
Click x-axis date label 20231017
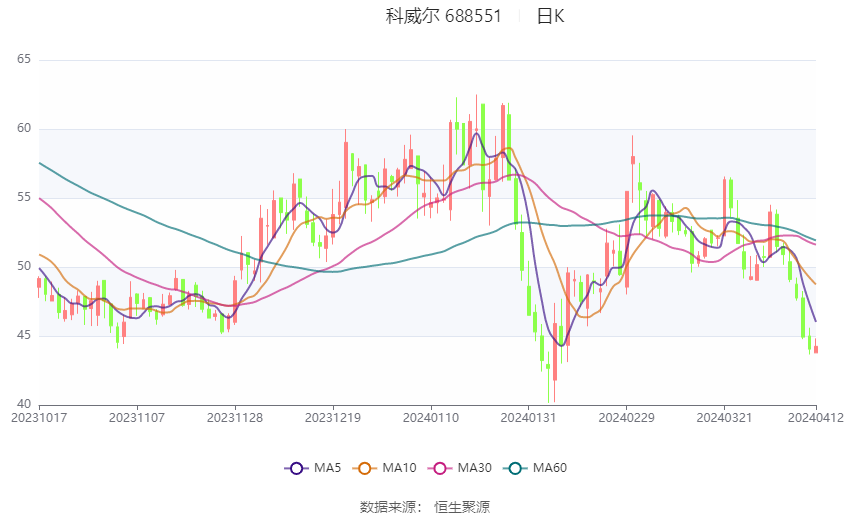click(39, 418)
